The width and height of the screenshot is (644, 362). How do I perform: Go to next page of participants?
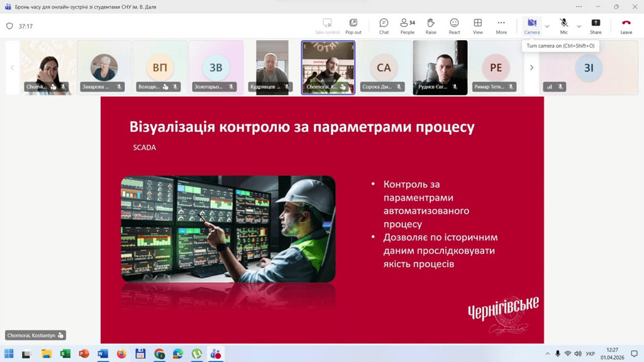(531, 67)
